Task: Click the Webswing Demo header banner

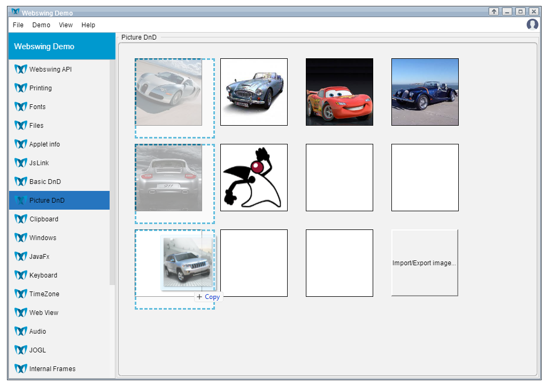Action: coord(62,46)
